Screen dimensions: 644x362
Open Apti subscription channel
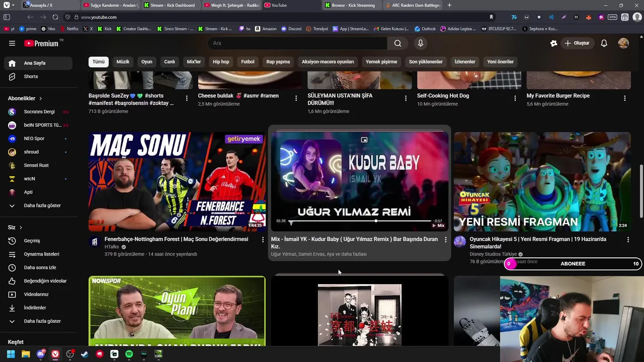click(38, 192)
